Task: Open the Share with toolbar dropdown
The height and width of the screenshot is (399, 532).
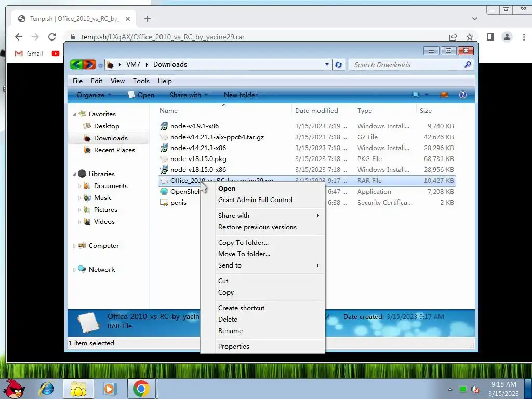Action: (x=189, y=95)
